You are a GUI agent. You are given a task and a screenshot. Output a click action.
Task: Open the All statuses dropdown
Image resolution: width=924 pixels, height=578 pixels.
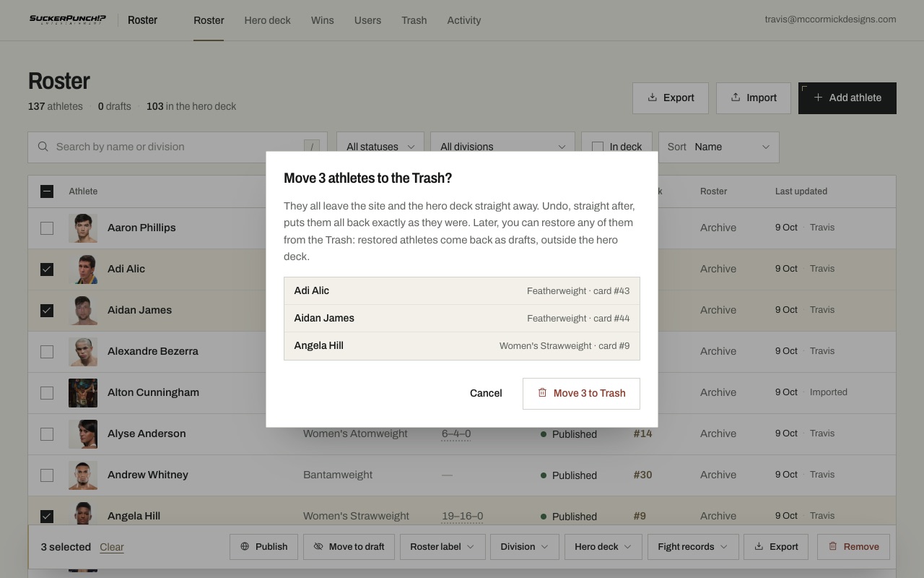[380, 147]
